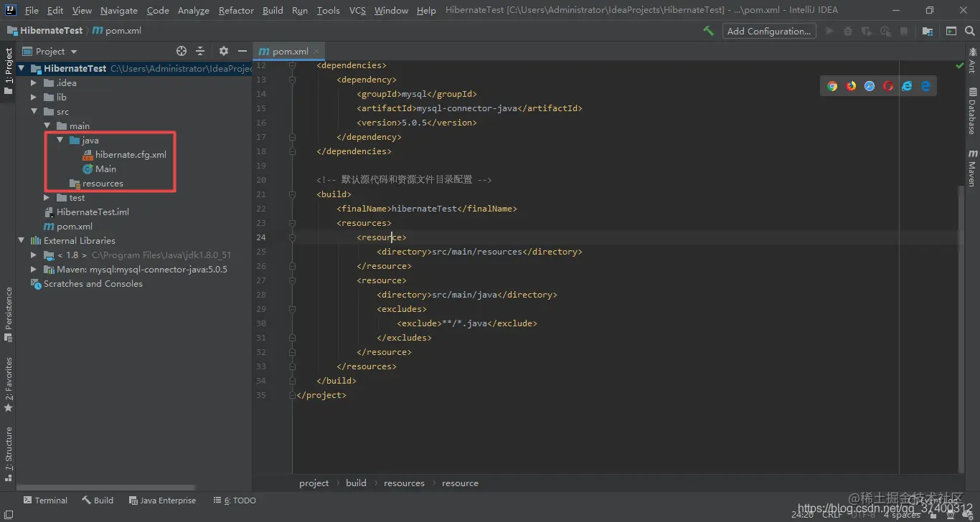Open the Refactor menu
The width and height of the screenshot is (980, 522).
(x=236, y=10)
